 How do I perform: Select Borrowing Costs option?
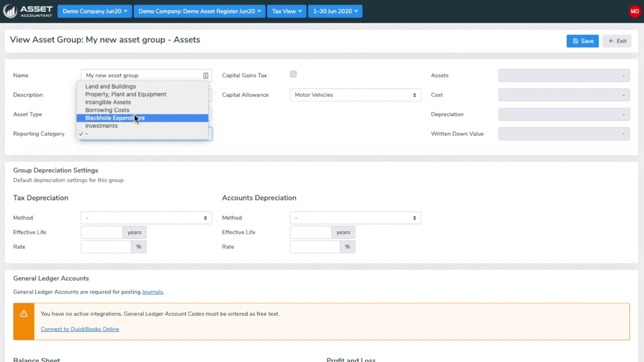pos(142,110)
